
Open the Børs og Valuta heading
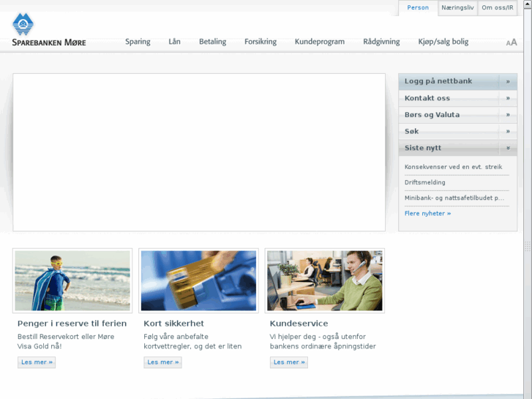[432, 115]
